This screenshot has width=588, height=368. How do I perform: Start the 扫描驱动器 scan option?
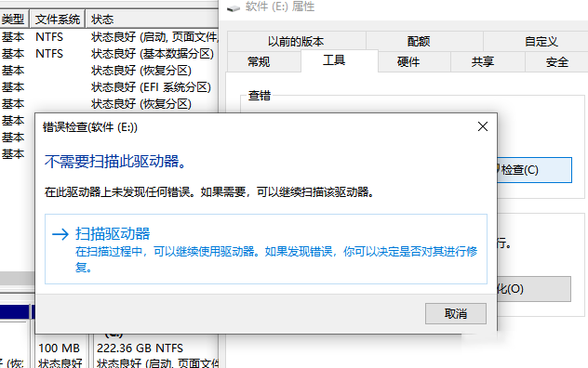(266, 249)
